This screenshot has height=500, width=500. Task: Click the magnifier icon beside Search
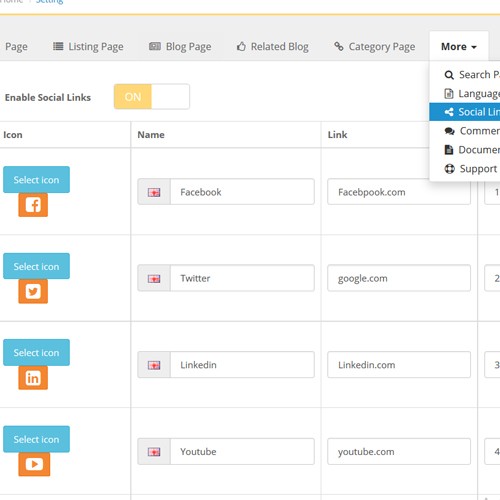[449, 75]
